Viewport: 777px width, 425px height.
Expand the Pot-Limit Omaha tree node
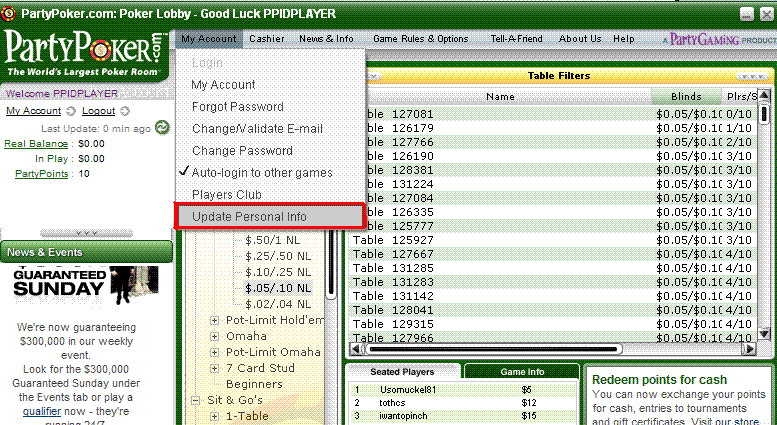tap(215, 353)
